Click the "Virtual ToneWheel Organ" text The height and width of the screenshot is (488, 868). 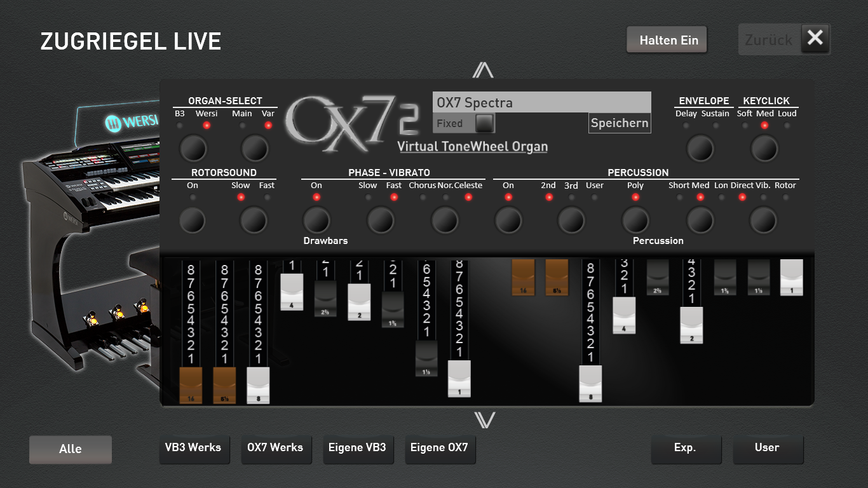tap(473, 147)
